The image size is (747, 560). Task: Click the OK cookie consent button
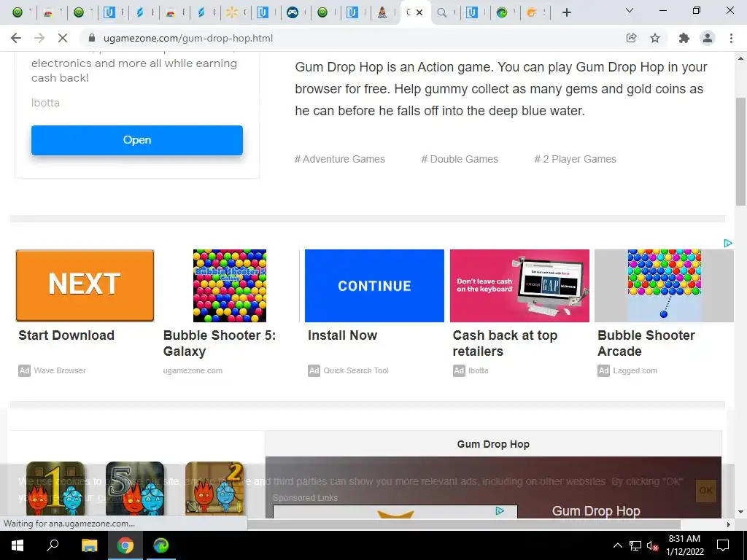706,490
